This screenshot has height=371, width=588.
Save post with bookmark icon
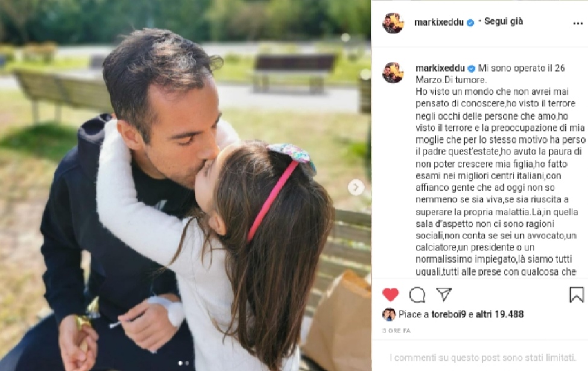pyautogui.click(x=577, y=294)
